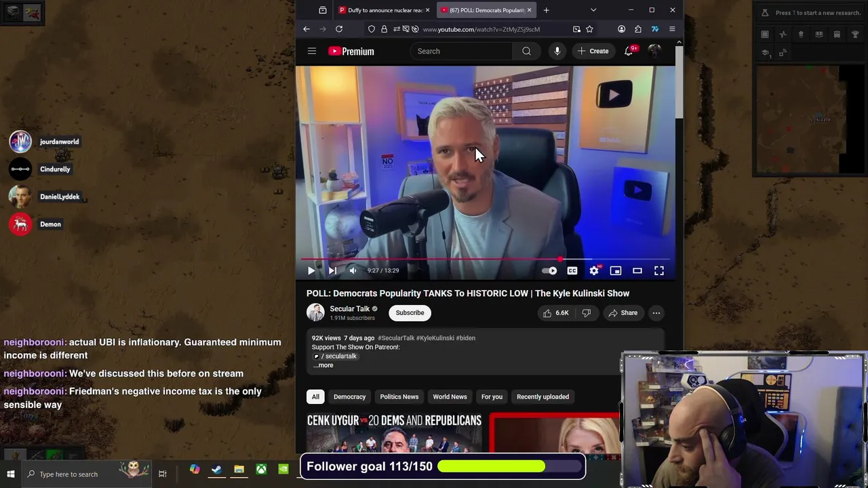The width and height of the screenshot is (868, 488).
Task: Click the browser URL address bar
Action: pyautogui.click(x=481, y=29)
